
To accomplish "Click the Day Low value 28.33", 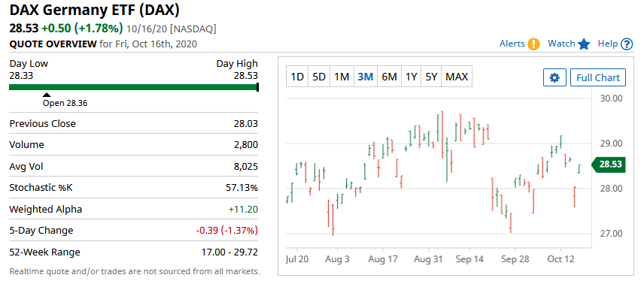I will [21, 75].
